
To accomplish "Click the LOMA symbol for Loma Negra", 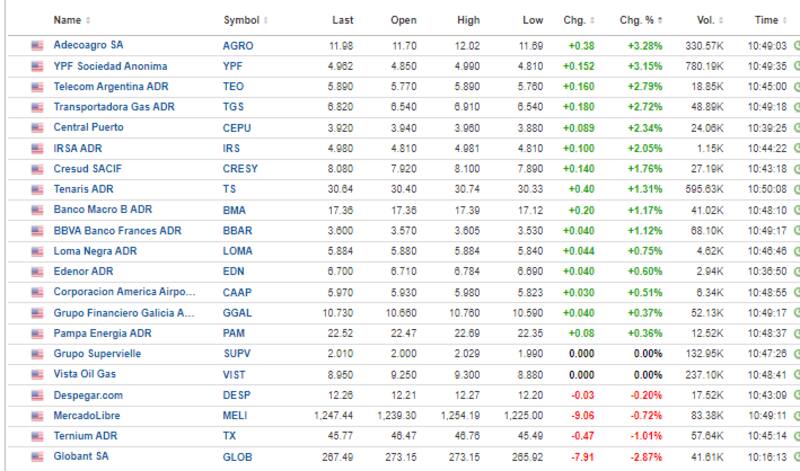I will 237,251.
